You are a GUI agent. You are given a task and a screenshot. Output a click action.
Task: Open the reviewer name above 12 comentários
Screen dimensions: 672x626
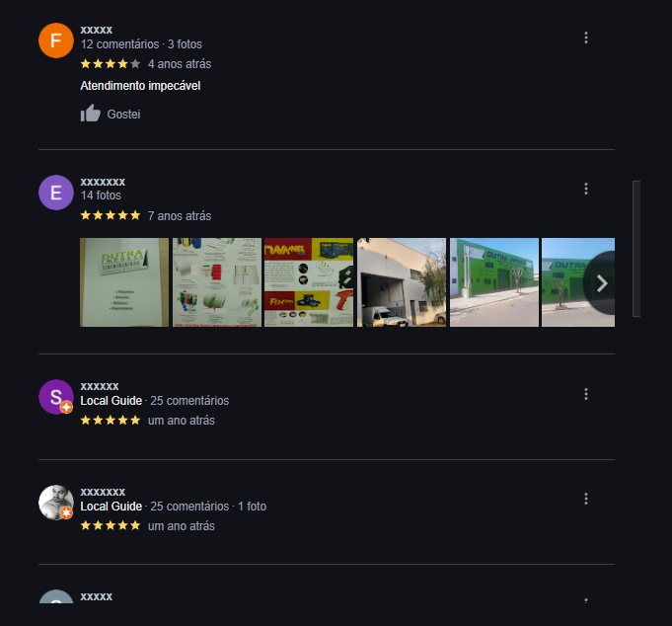pos(97,30)
